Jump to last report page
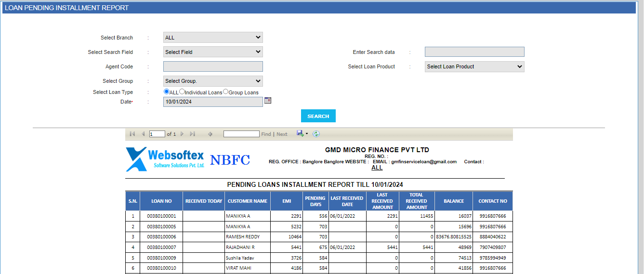 193,134
